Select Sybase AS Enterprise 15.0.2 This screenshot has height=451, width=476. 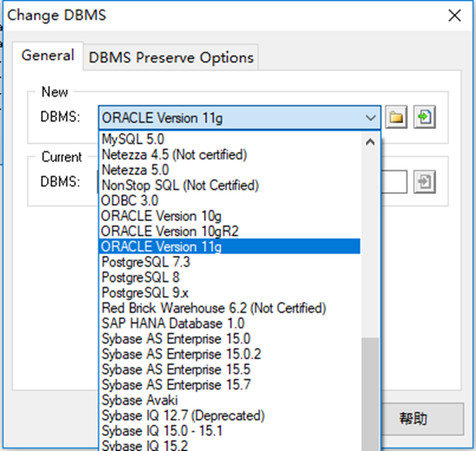(230, 354)
